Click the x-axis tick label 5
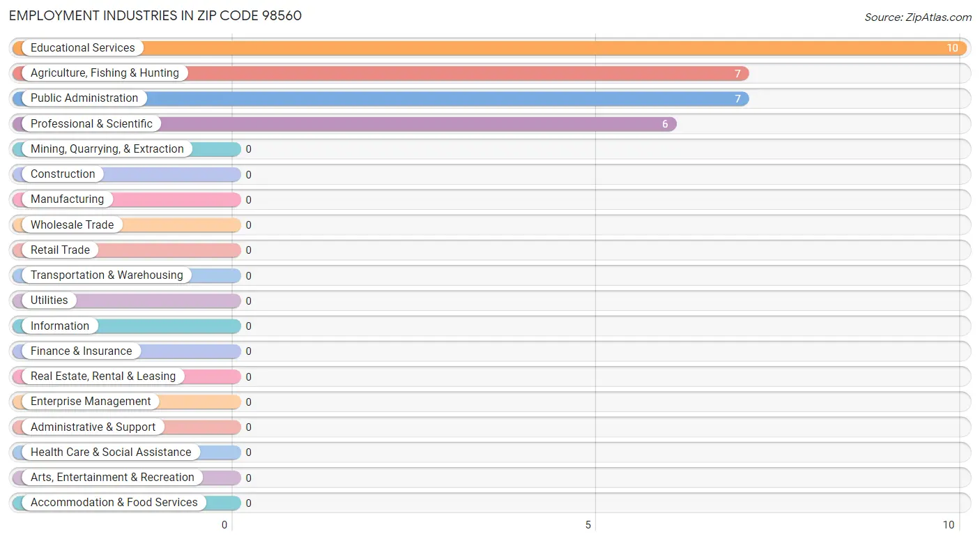The height and width of the screenshot is (541, 980). click(x=588, y=525)
